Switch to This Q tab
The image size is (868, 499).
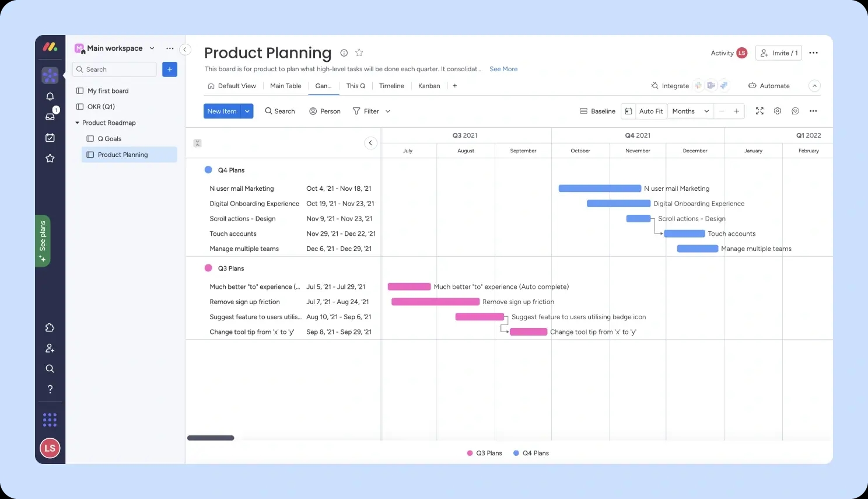356,86
